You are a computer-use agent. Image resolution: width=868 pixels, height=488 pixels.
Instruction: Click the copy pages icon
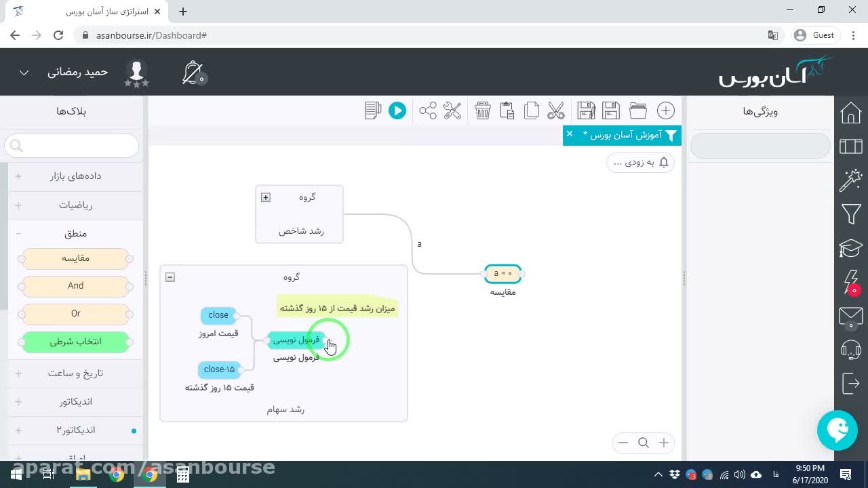[x=532, y=110]
